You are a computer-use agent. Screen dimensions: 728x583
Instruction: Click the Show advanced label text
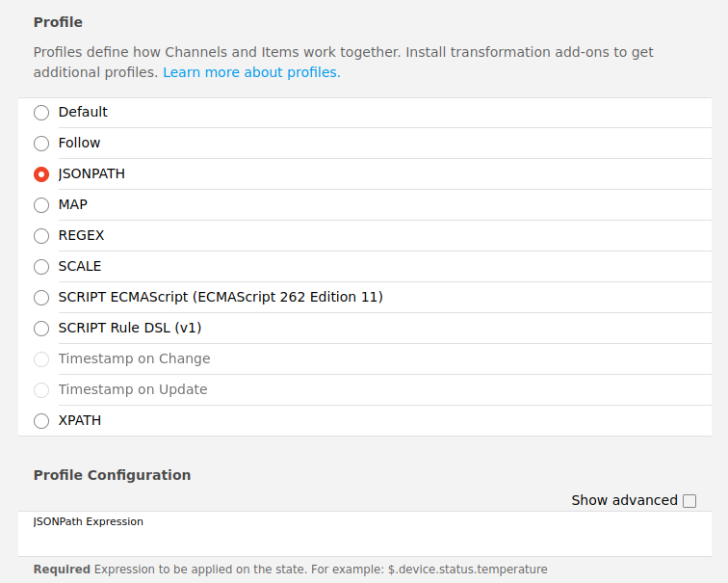[x=624, y=500]
